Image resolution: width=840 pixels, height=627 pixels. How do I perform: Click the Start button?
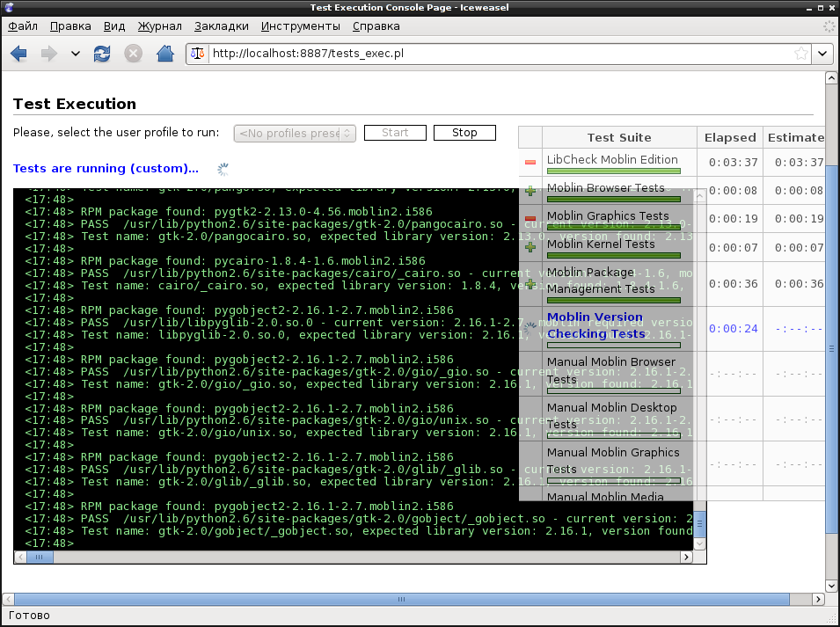(395, 133)
